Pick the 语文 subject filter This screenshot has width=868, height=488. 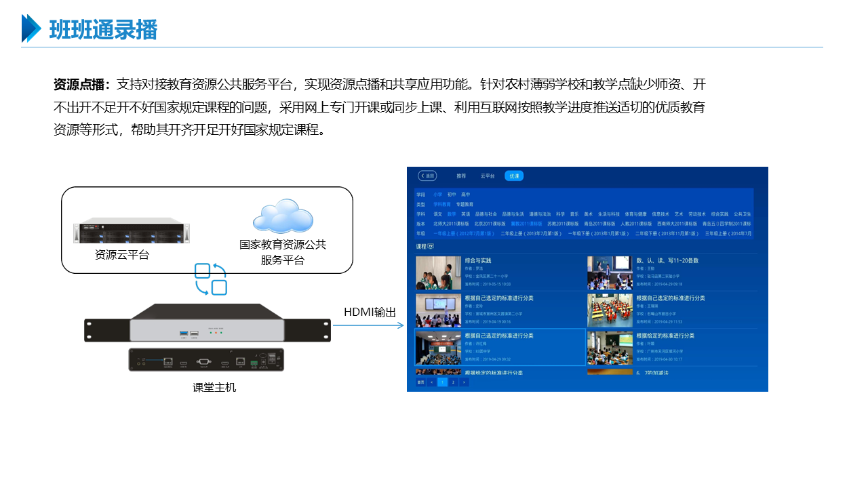click(x=437, y=213)
